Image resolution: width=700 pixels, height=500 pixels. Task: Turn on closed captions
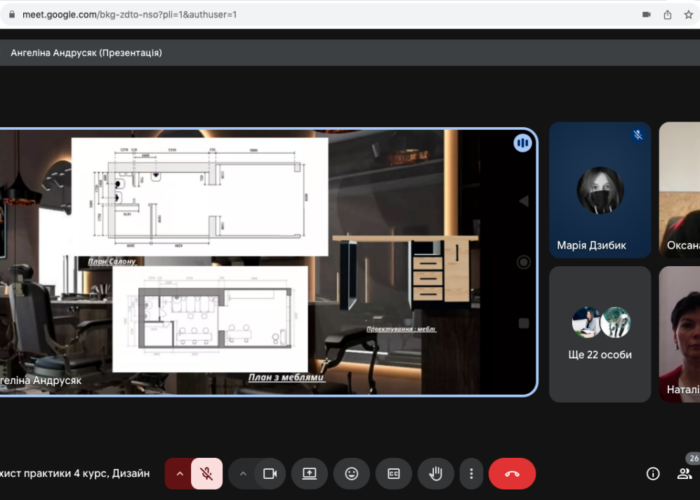click(394, 473)
